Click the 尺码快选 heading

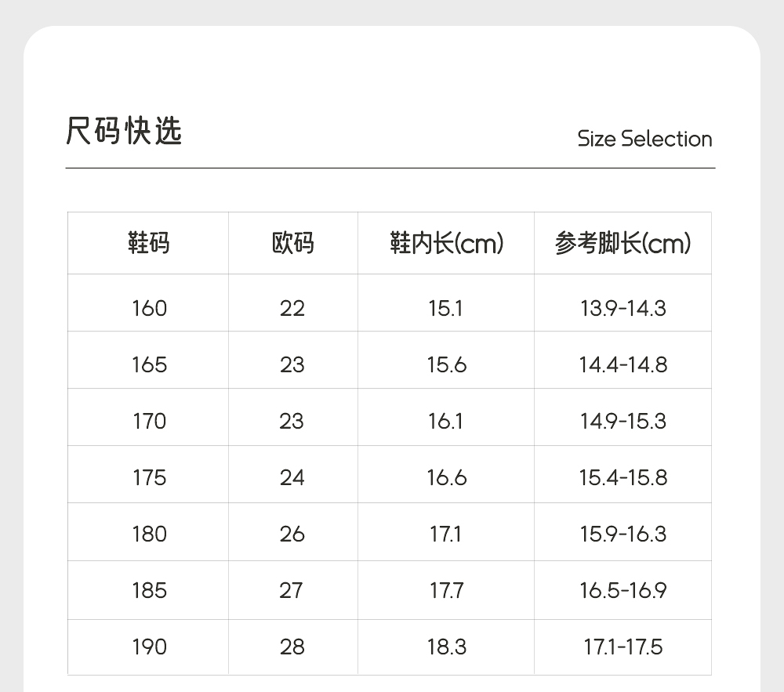(124, 131)
